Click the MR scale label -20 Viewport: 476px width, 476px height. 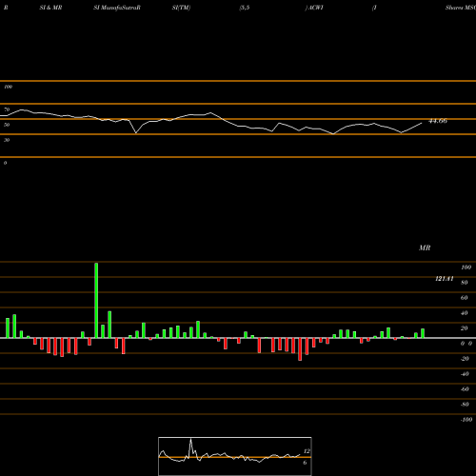(465, 359)
